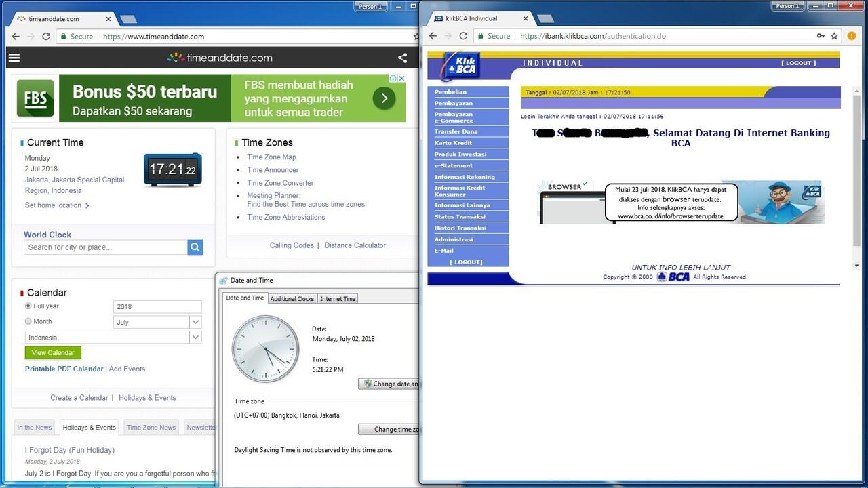Viewport: 868px width, 488px height.
Task: Reload the KlikBCA browser page
Action: [x=464, y=36]
